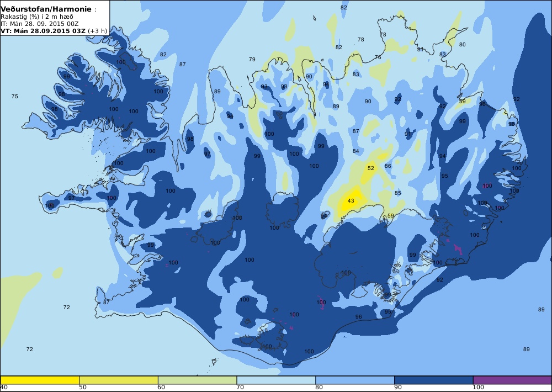Viewport: 552px width, 392px height.
Task: Pick the bright yellow 40–50 legend swatch
Action: click(40, 380)
